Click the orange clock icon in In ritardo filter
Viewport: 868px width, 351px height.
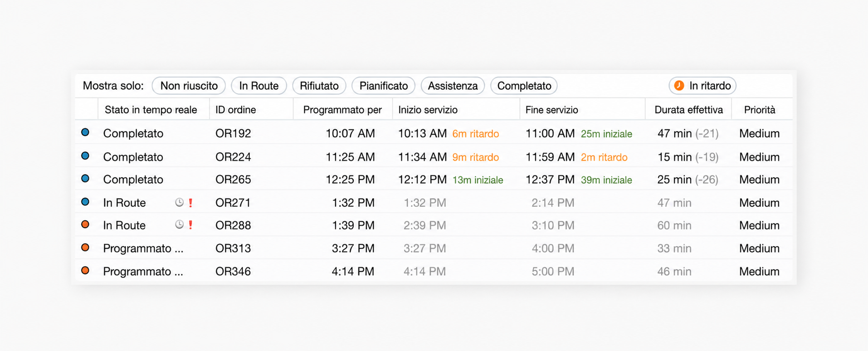click(679, 85)
